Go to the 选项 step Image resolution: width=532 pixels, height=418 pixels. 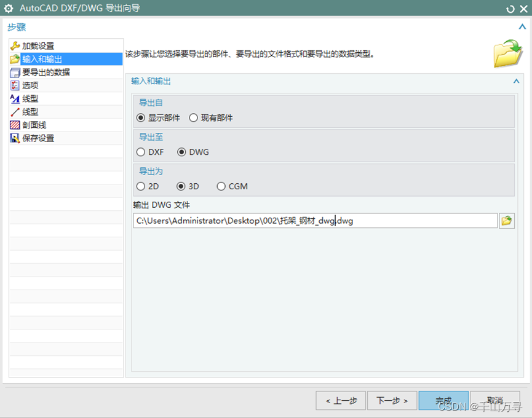(x=66, y=85)
